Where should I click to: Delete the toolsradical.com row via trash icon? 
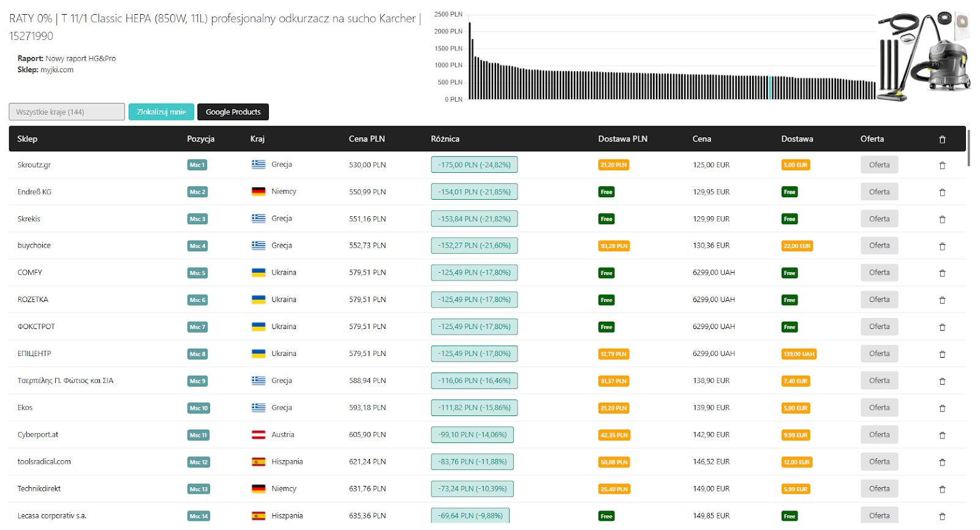point(942,463)
